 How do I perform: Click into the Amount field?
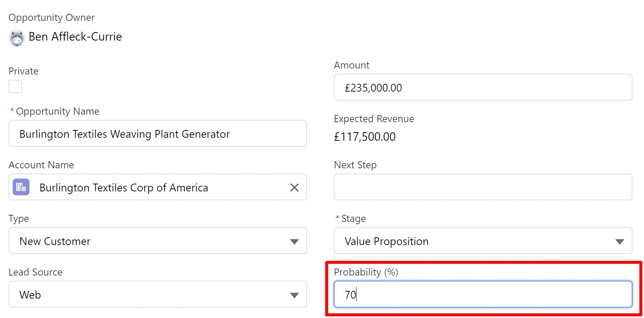click(x=483, y=88)
